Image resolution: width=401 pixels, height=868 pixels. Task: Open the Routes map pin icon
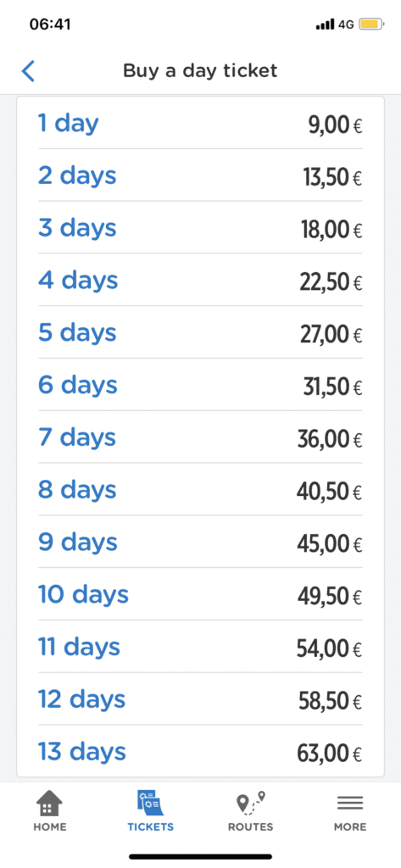[250, 804]
